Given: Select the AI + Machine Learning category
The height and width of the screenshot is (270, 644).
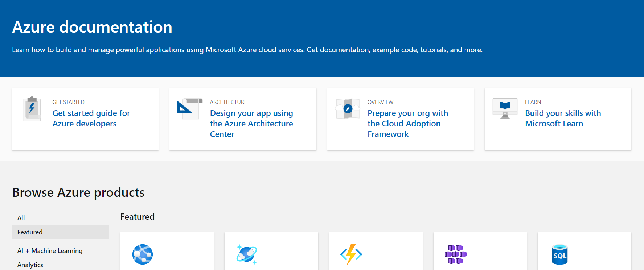Looking at the screenshot, I should 61,251.
